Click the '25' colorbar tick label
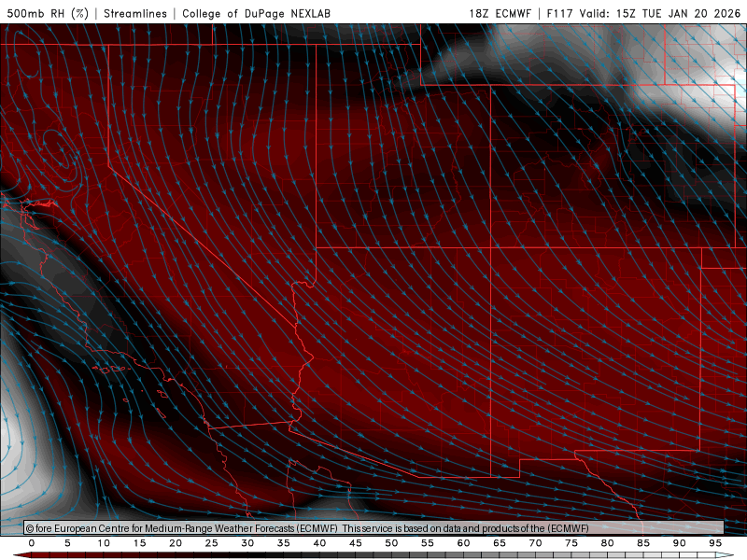Viewport: 747px width, 560px height. (x=212, y=543)
